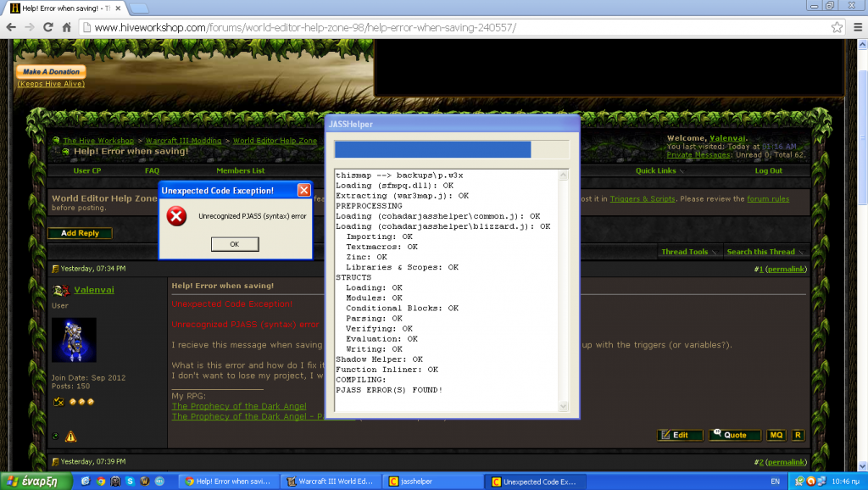Open the Windows start button

pos(36,482)
